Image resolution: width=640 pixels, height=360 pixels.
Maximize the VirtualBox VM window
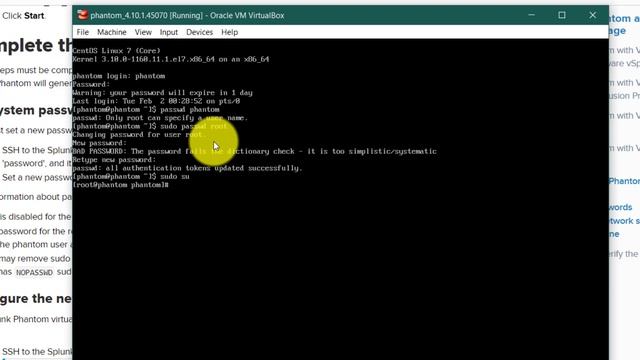click(x=562, y=15)
